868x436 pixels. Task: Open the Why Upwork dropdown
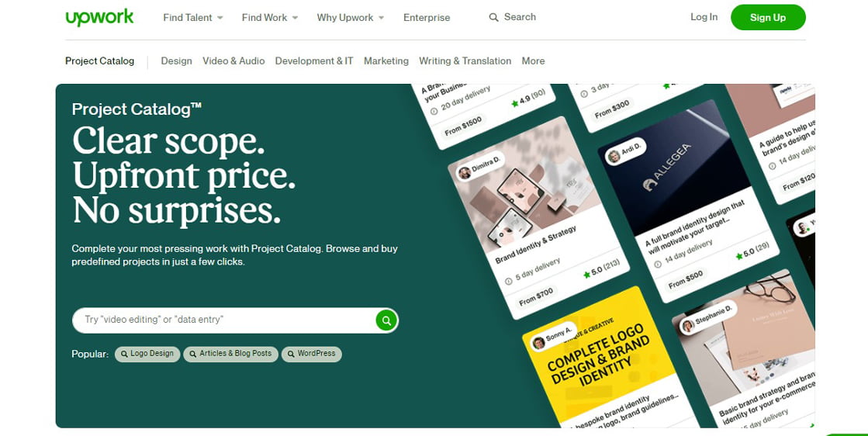point(351,18)
